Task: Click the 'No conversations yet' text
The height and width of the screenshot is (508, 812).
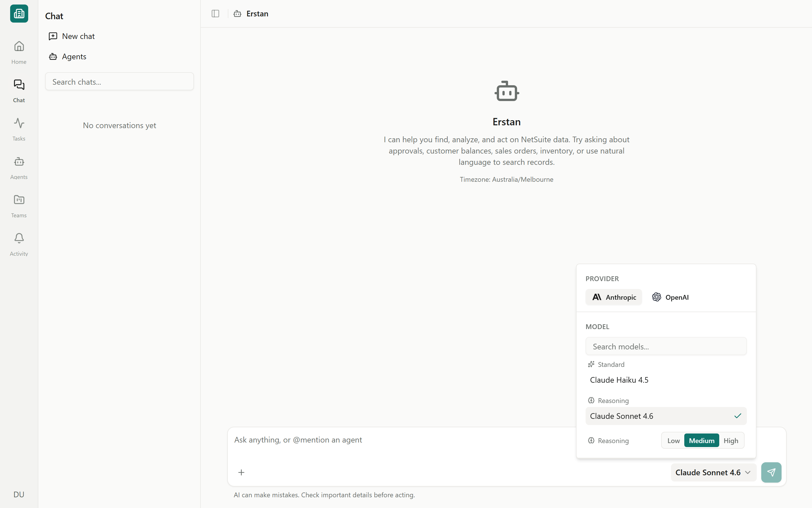Action: pos(120,125)
